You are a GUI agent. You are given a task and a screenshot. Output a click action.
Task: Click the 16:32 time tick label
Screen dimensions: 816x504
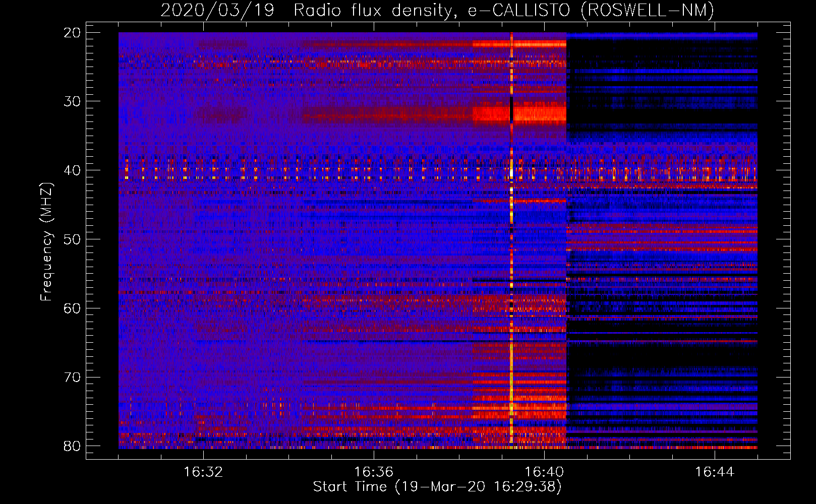click(203, 472)
